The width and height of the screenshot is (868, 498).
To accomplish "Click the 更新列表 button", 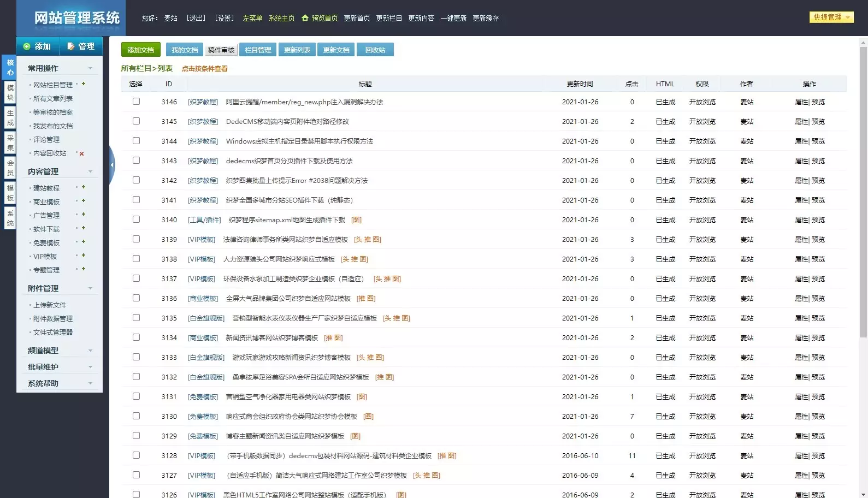I will (297, 50).
